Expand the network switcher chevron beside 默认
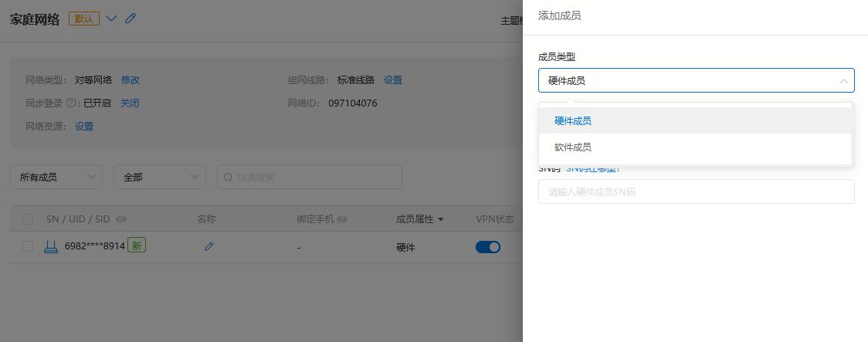Viewport: 868px width, 342px height. click(x=111, y=19)
